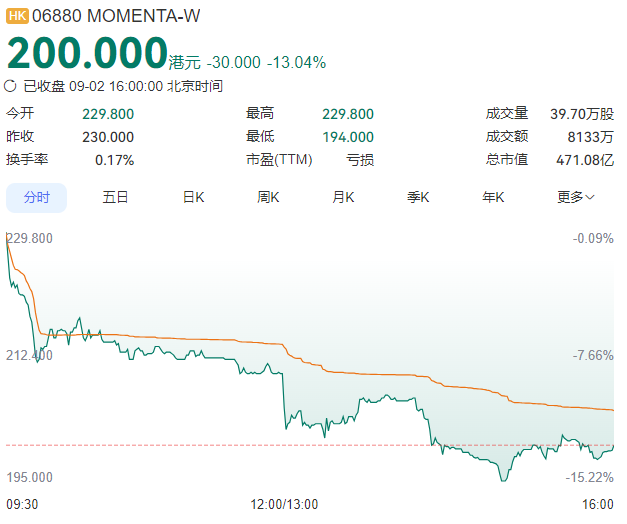This screenshot has width=627, height=524.
Task: Expand the 更多 dropdown menu
Action: [576, 197]
